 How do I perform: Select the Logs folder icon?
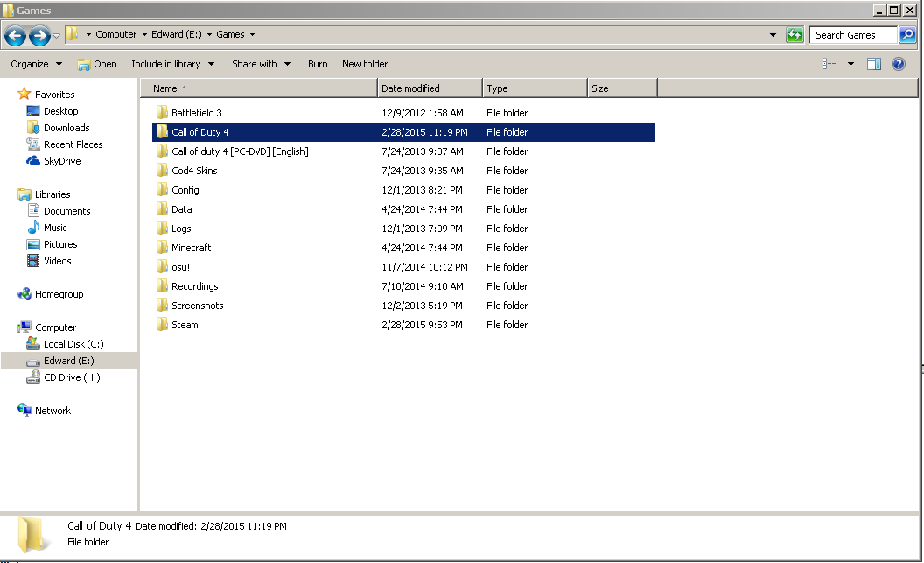[x=162, y=228]
